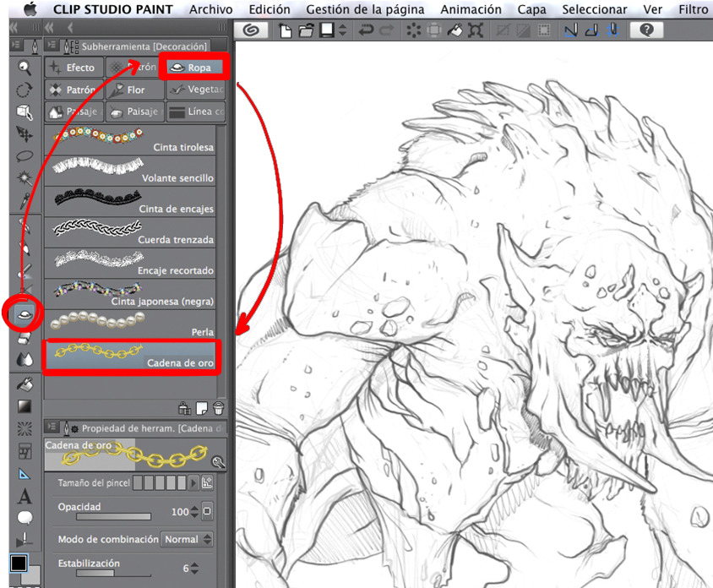This screenshot has width=713, height=588.
Task: Select the Lasso selection tool
Action: coord(24,156)
